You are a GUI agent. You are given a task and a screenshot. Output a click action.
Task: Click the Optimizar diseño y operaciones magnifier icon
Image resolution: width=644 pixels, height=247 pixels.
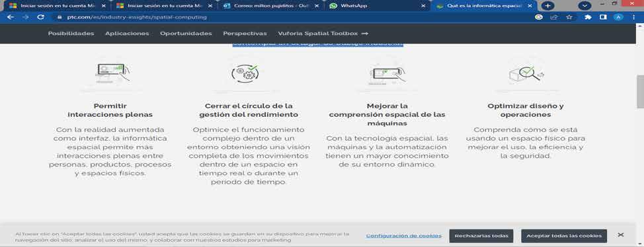[x=526, y=74]
